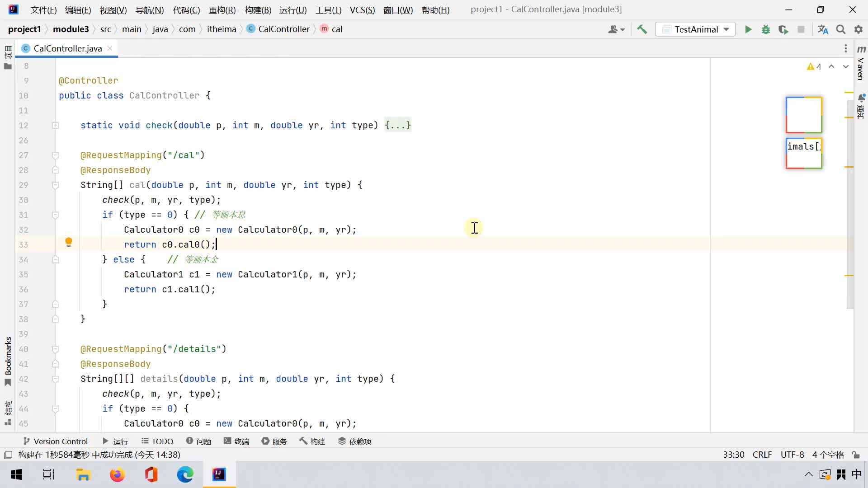This screenshot has height=488, width=868.
Task: Click the 33:30 line column indicator
Action: point(733,455)
